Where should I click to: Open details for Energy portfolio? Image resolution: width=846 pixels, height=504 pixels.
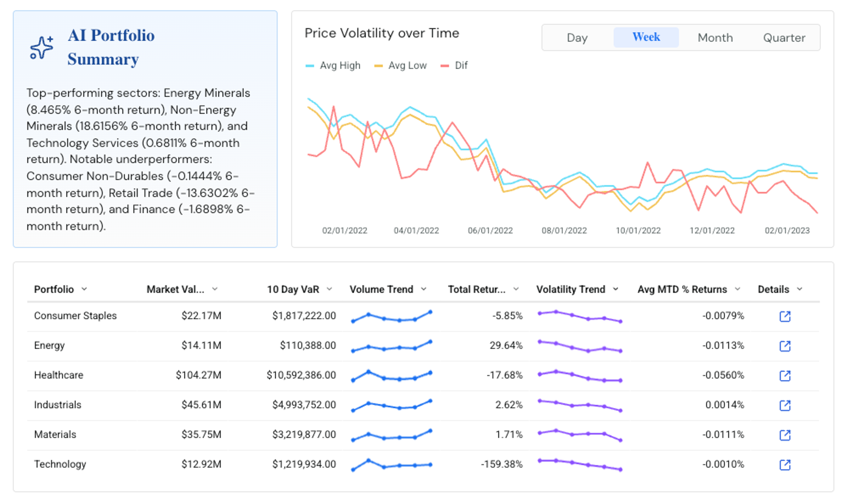pos(785,346)
